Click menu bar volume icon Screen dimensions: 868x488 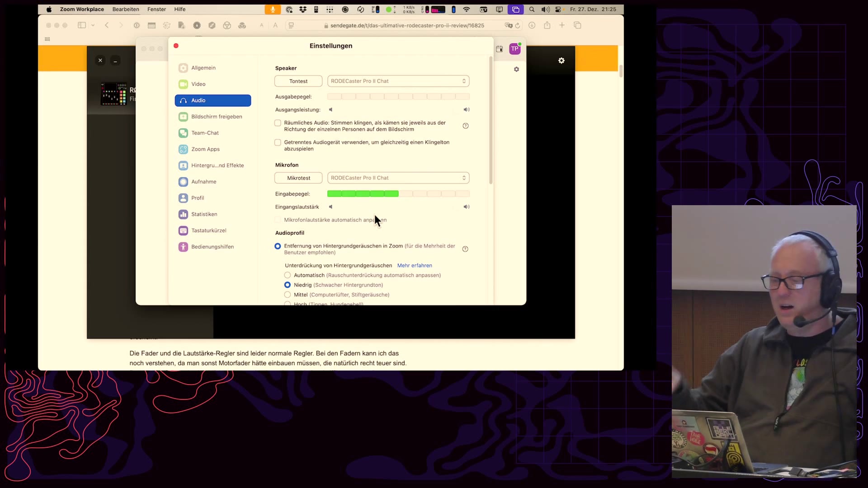click(x=546, y=9)
